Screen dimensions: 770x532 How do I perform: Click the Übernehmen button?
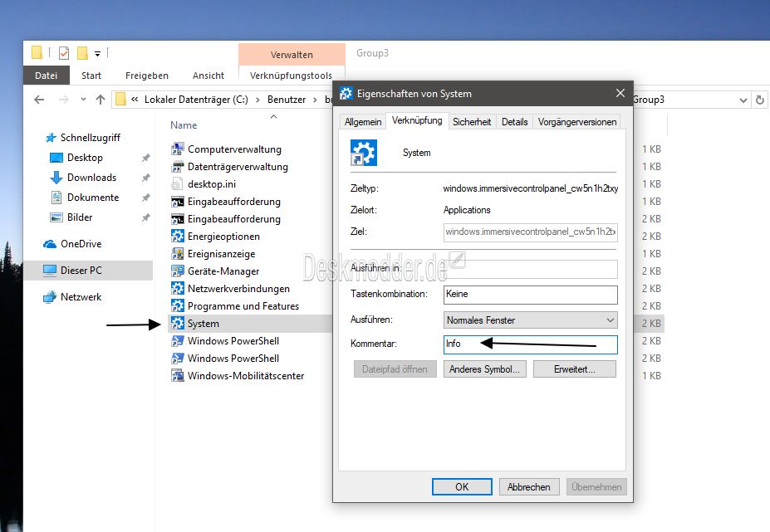coord(596,487)
